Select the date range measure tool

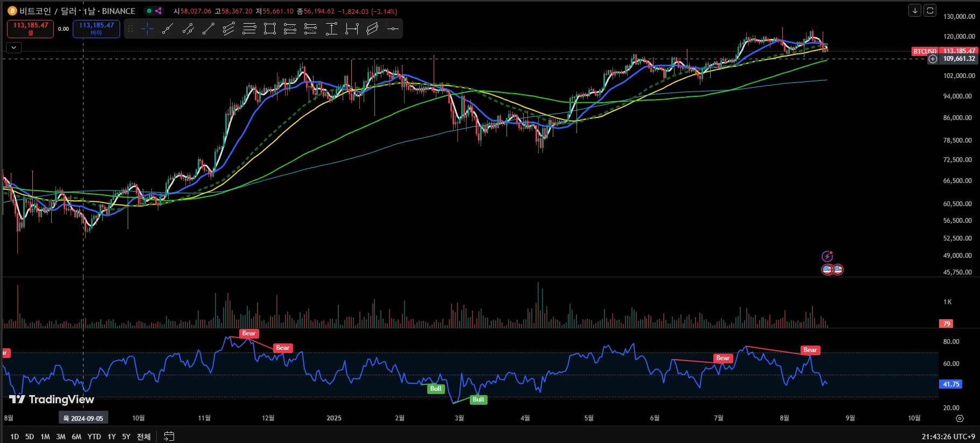tap(352, 29)
